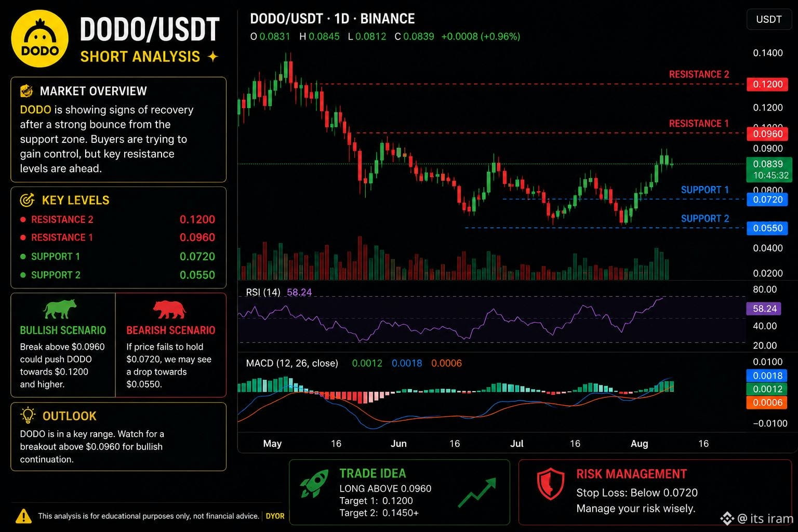Click the 0.0550 value in the Key Levels panel

click(197, 275)
